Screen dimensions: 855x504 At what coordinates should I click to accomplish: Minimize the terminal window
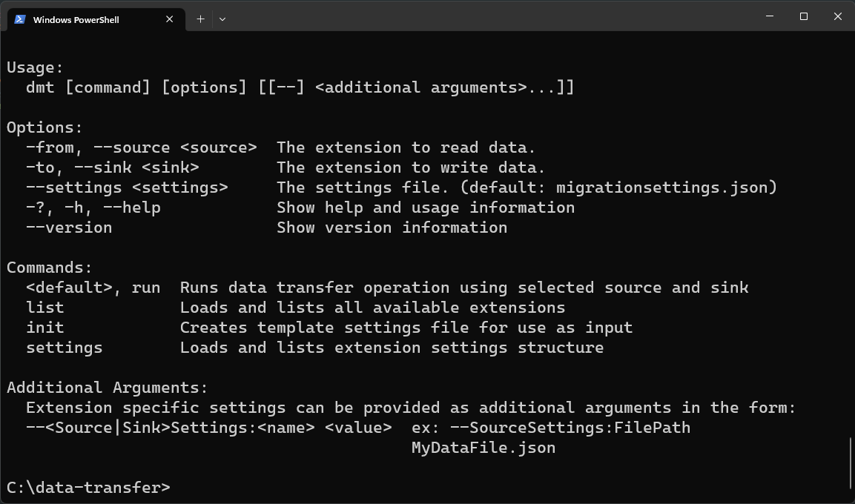[x=769, y=16]
